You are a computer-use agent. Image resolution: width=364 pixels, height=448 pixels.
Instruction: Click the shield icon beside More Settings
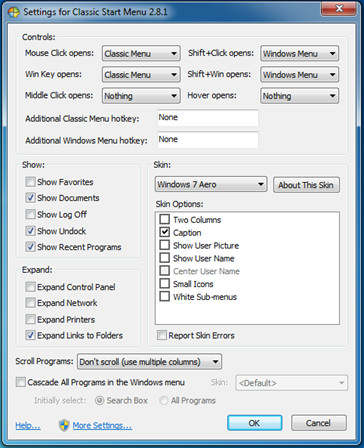(x=64, y=425)
